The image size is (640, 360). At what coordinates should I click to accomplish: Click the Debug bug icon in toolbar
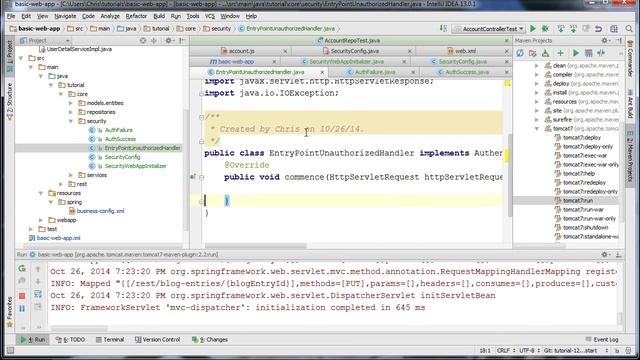545,29
